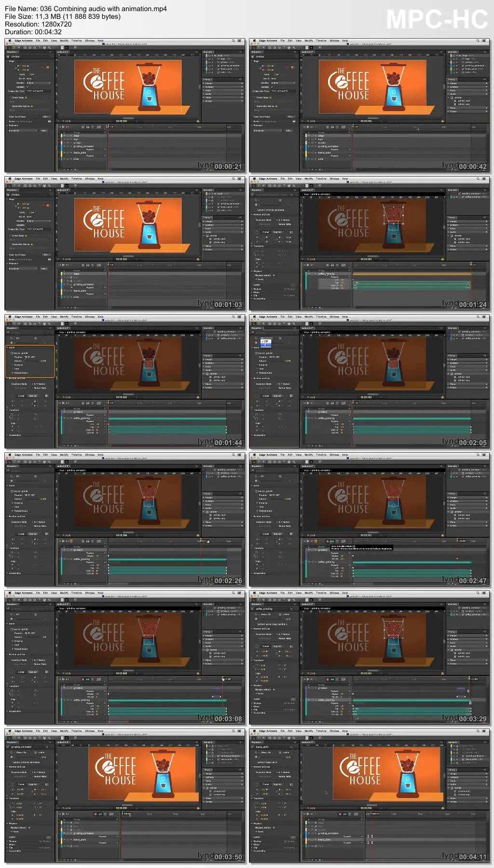The width and height of the screenshot is (494, 868).
Task: Open the File menu in the 00:00:21 frame
Action: (38, 41)
